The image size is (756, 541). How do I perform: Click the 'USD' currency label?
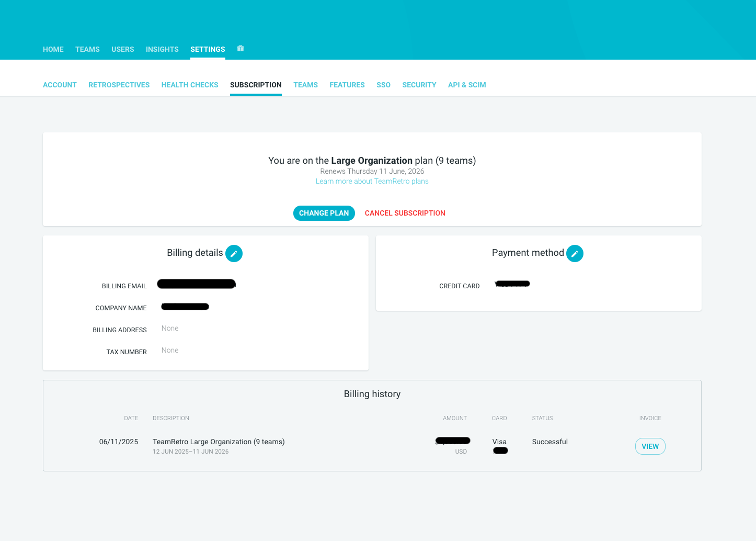pos(461,452)
